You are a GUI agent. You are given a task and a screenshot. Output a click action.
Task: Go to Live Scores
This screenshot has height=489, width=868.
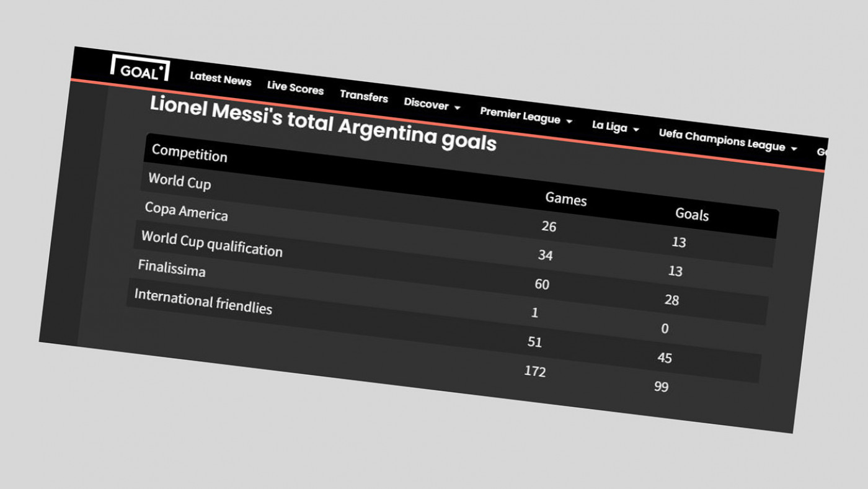pos(295,88)
